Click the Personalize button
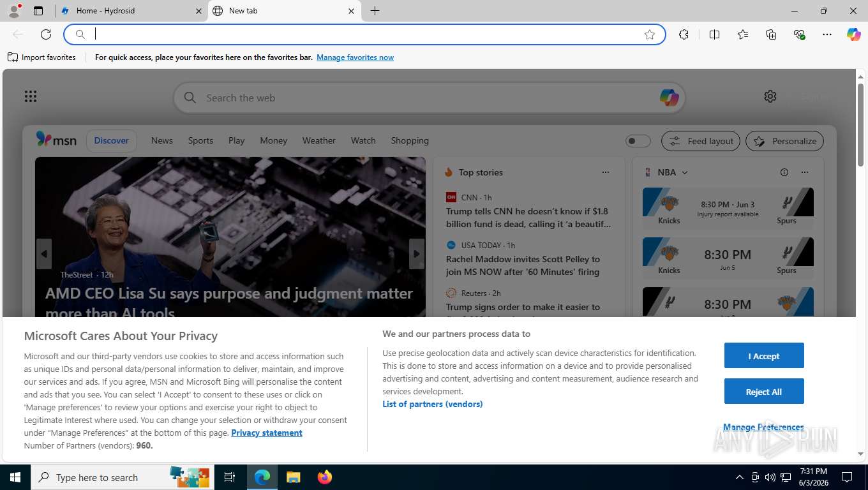The image size is (868, 490). click(785, 141)
